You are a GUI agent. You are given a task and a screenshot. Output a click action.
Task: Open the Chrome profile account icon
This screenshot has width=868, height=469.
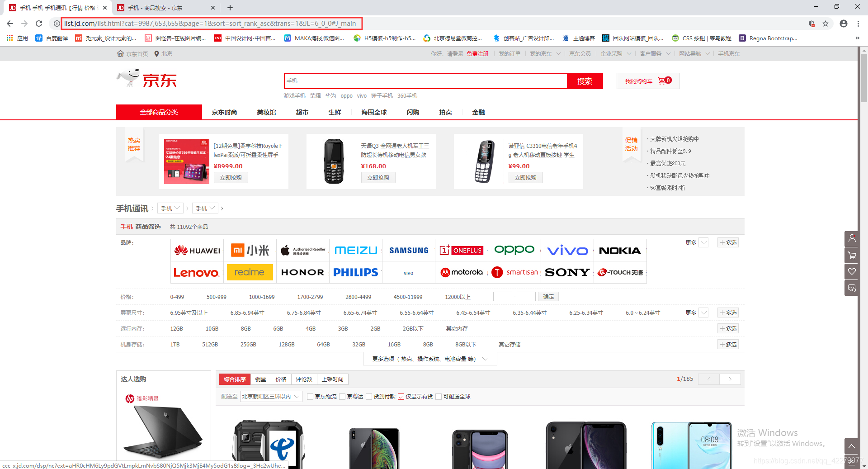pos(844,24)
